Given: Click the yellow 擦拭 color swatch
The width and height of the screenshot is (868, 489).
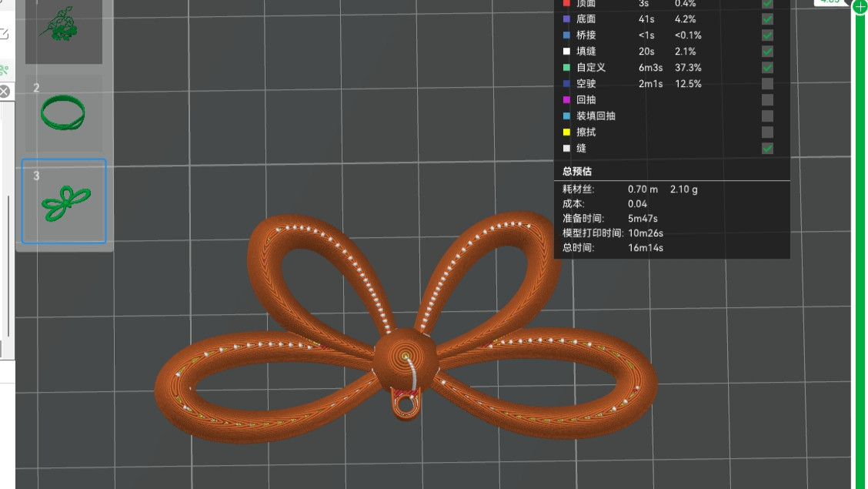Looking at the screenshot, I should (566, 132).
